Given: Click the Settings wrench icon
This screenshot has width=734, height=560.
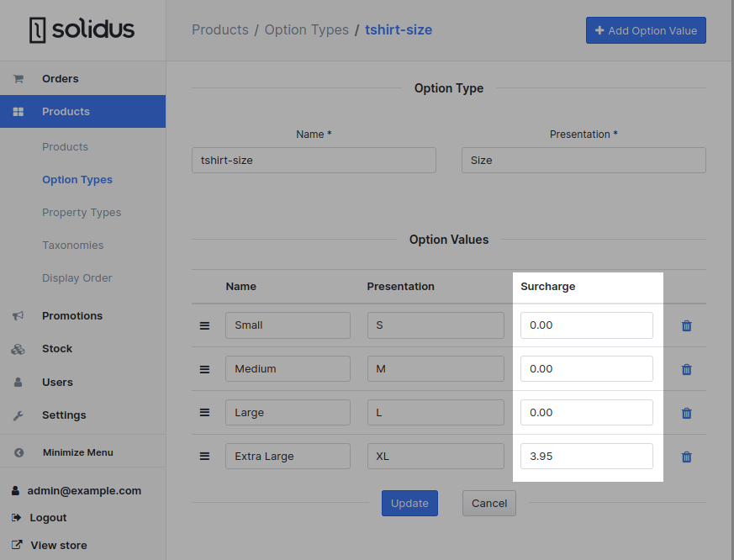Looking at the screenshot, I should pos(18,415).
